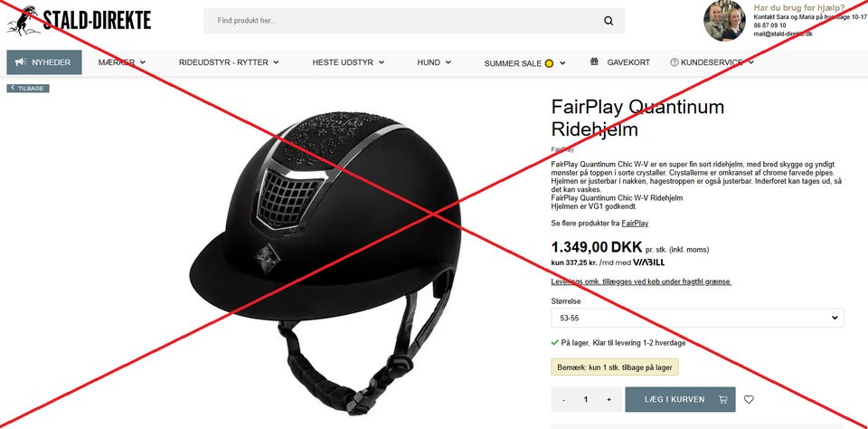This screenshot has height=429, width=868.
Task: Decrease quantity with the minus button
Action: point(563,400)
